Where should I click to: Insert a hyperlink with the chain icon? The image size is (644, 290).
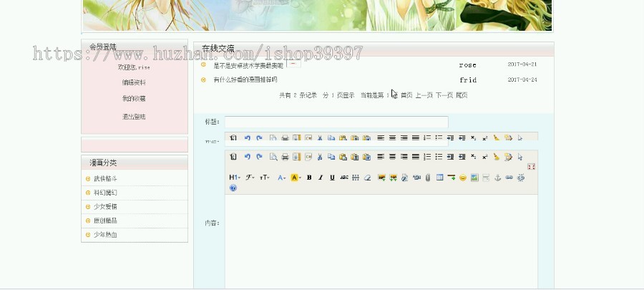click(509, 178)
